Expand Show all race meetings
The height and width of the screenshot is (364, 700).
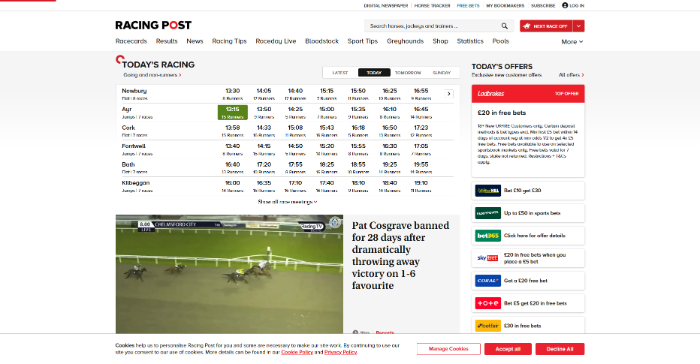pyautogui.click(x=288, y=202)
